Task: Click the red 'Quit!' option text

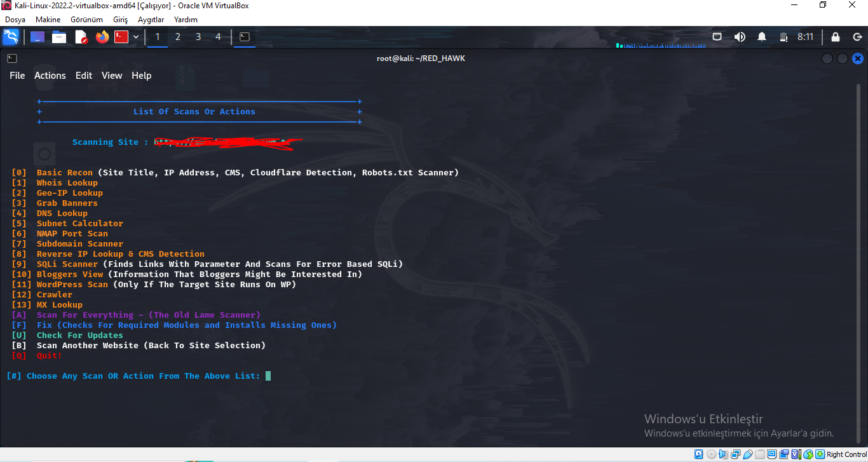Action: [50, 356]
